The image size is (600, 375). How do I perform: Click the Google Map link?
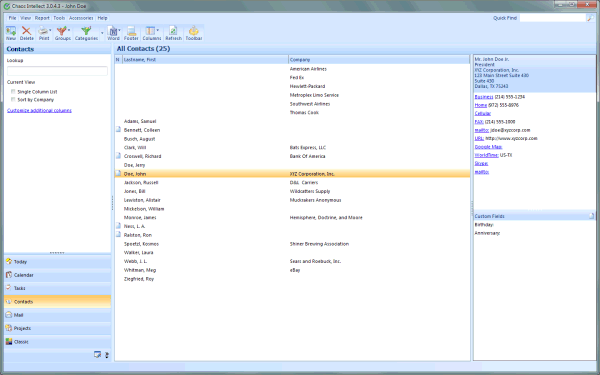[x=488, y=147]
